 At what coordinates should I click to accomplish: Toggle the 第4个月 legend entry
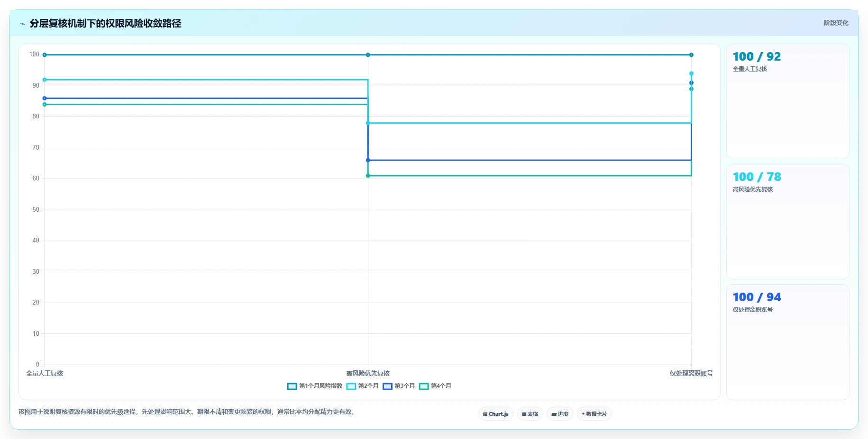[435, 386]
